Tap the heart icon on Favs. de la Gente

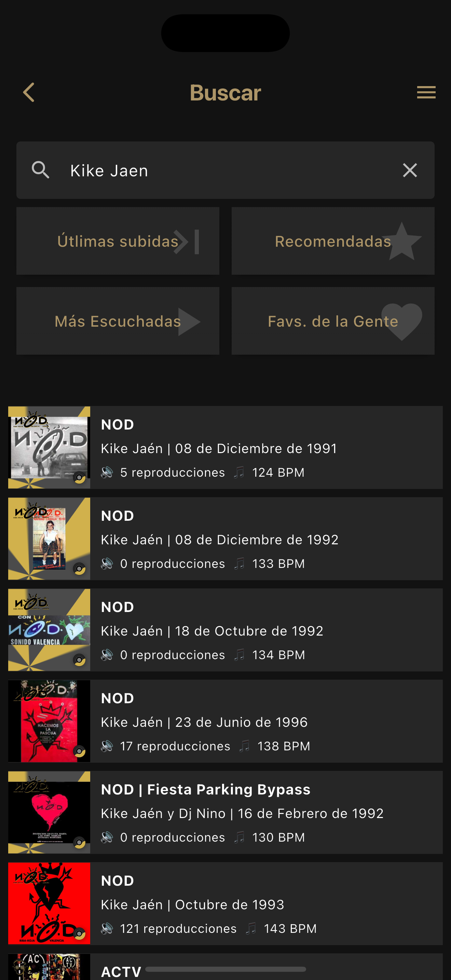click(x=401, y=321)
